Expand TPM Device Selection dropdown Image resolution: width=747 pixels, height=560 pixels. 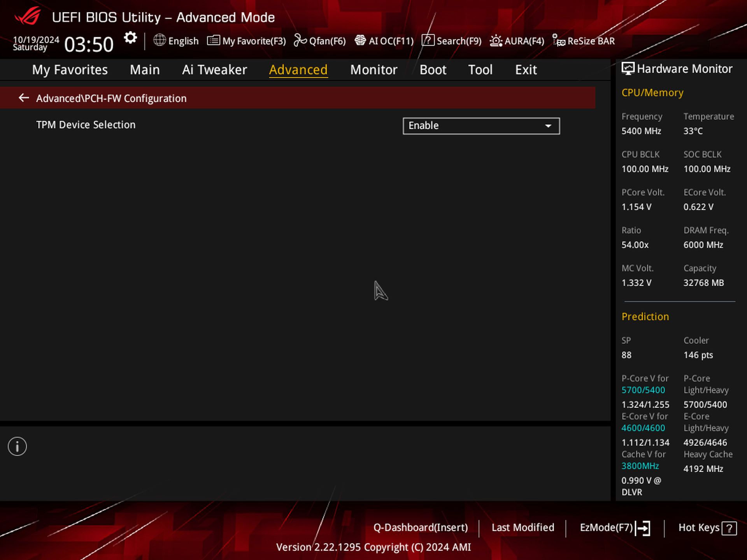point(481,126)
